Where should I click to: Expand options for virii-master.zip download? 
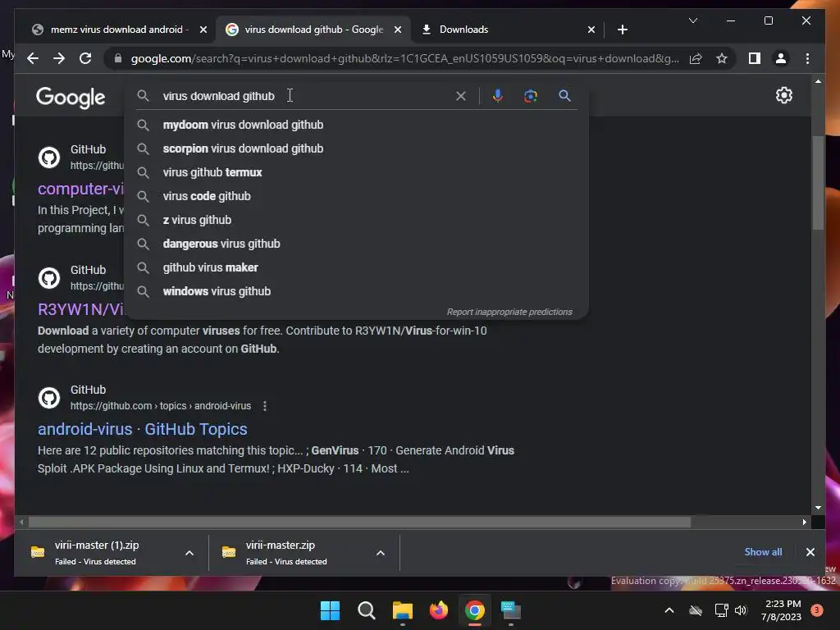coord(381,553)
